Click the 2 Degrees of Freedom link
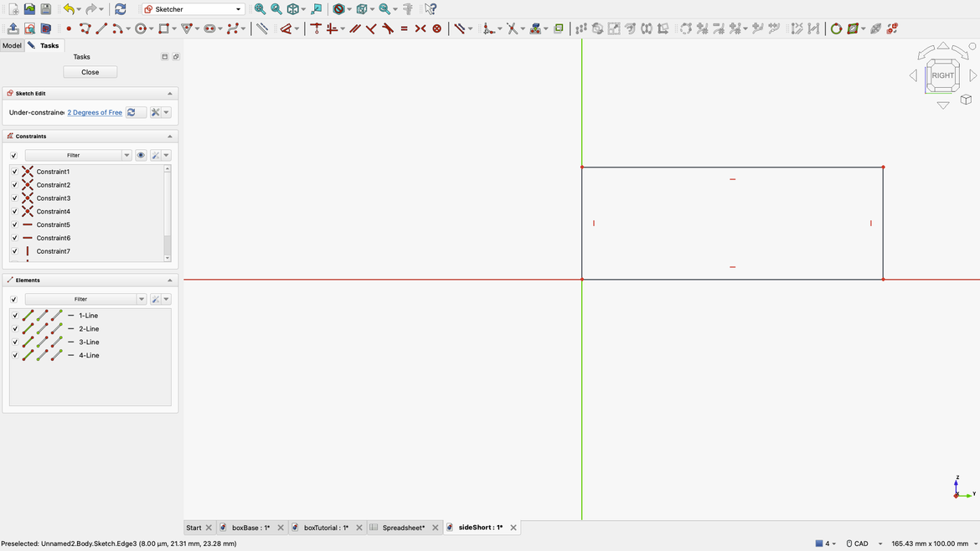980x551 pixels. point(94,111)
